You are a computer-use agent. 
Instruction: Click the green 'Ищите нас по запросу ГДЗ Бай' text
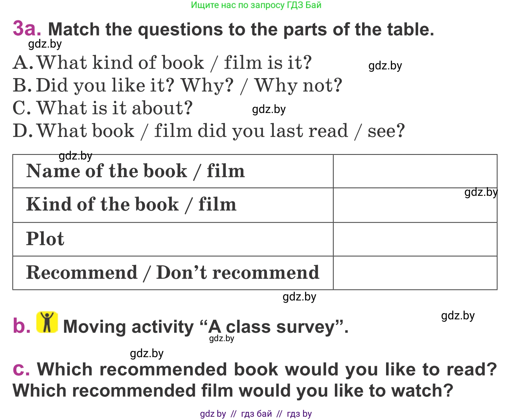[x=256, y=5]
